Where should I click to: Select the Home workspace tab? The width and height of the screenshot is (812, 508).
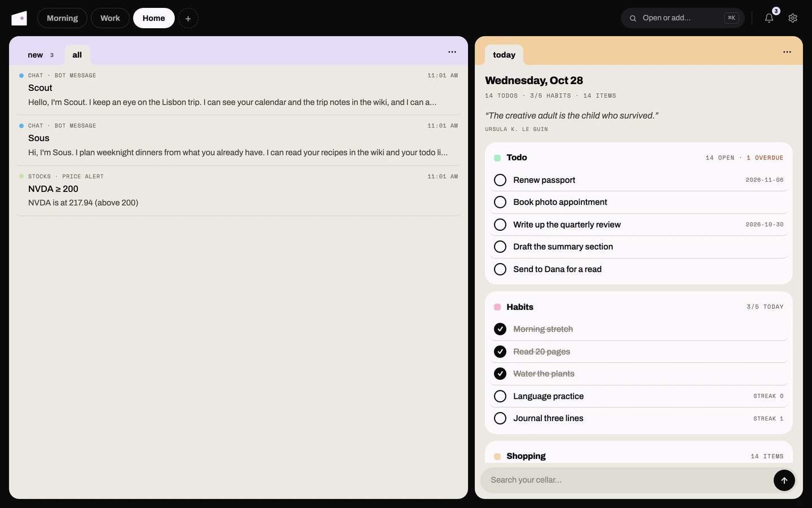tap(154, 18)
